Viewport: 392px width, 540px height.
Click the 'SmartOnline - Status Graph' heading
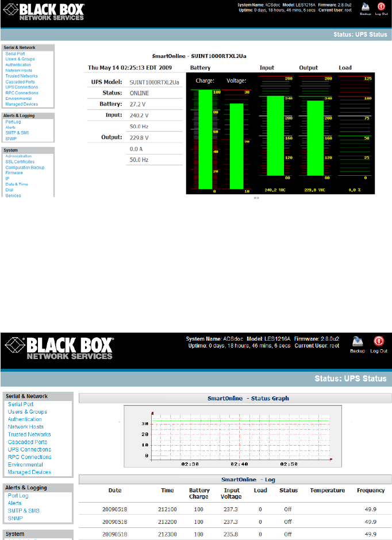pos(248,399)
